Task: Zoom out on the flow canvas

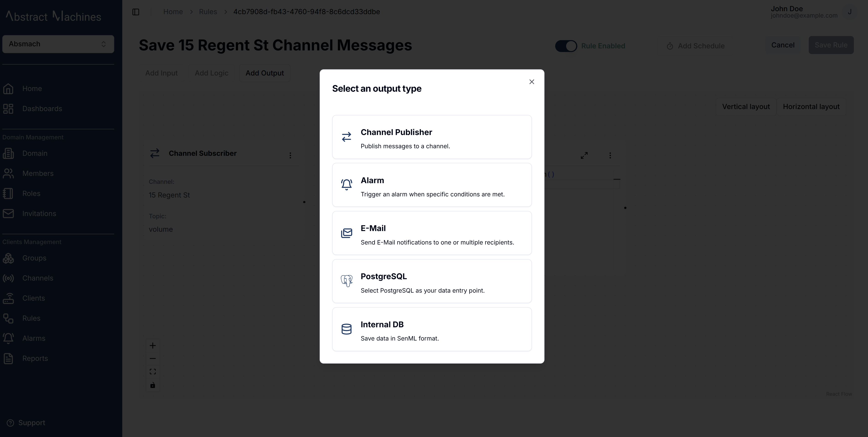Action: (x=153, y=359)
